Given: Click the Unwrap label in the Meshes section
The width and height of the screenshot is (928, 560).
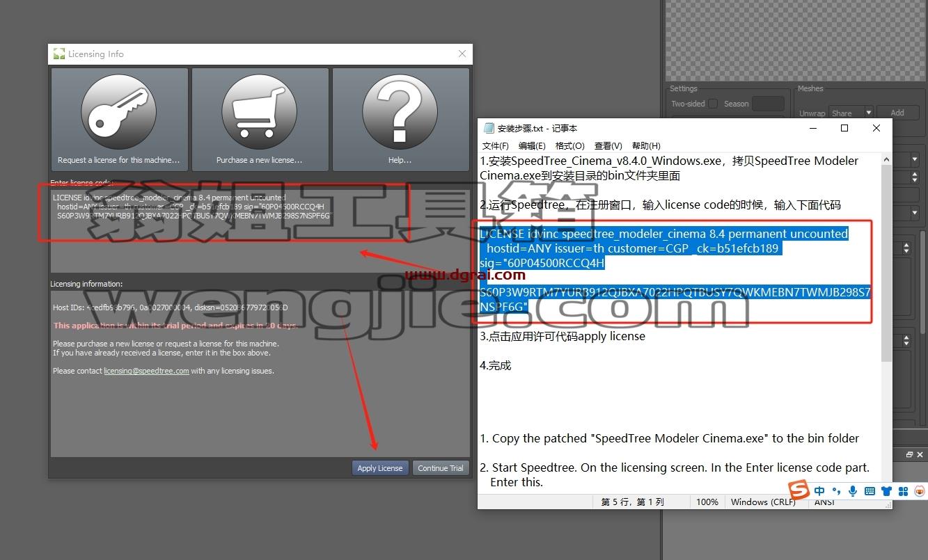Looking at the screenshot, I should pos(812,113).
